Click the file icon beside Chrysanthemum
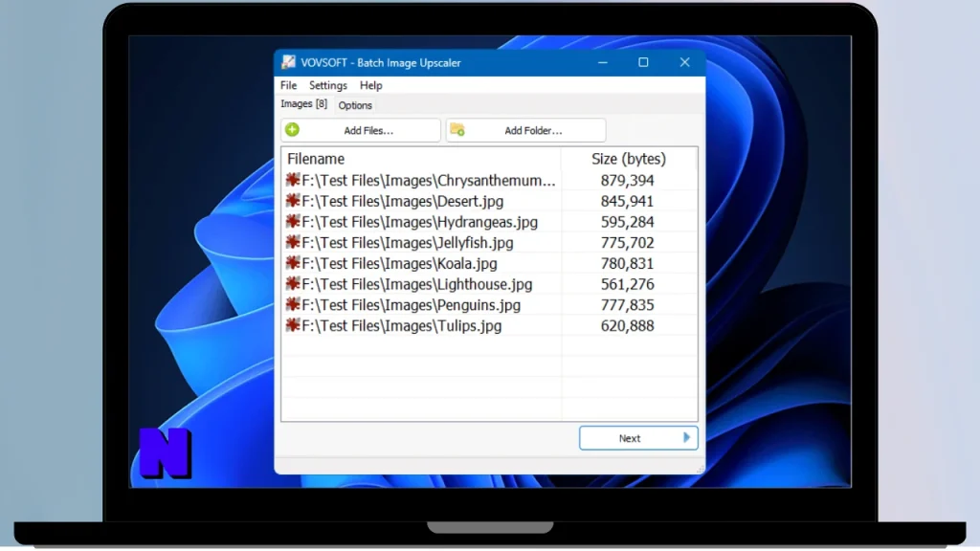The width and height of the screenshot is (980, 551). [293, 180]
